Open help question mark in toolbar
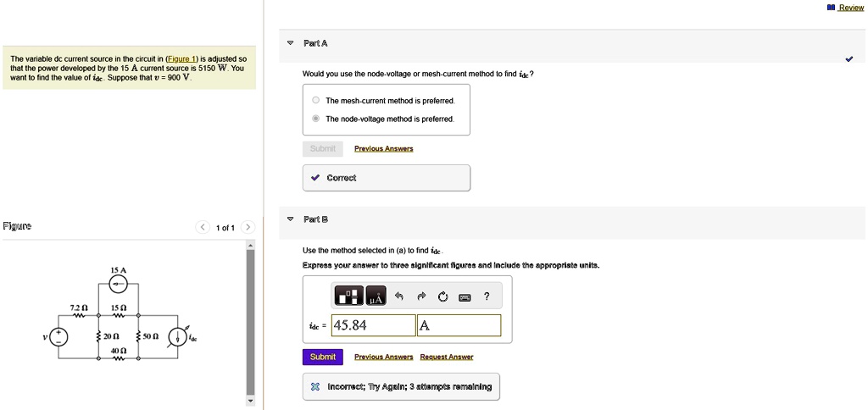Viewport: 868px width, 410px height. pyautogui.click(x=487, y=296)
